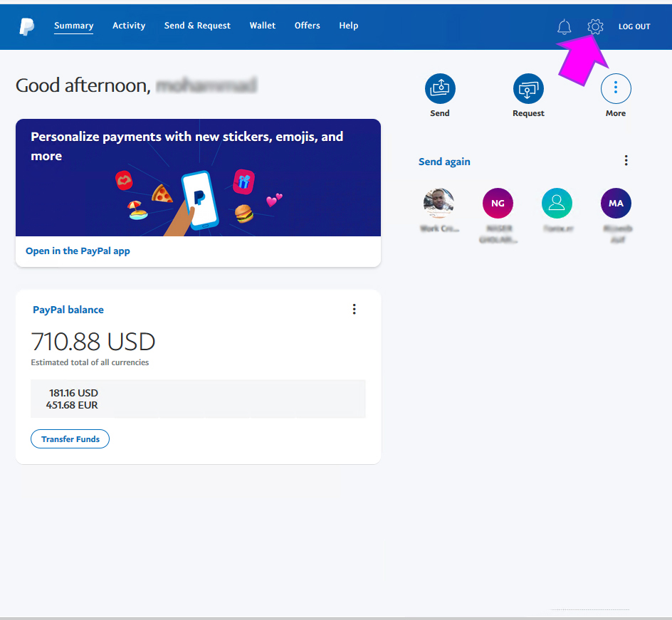The image size is (672, 620).
Task: Open the More actions circle icon
Action: 616,89
